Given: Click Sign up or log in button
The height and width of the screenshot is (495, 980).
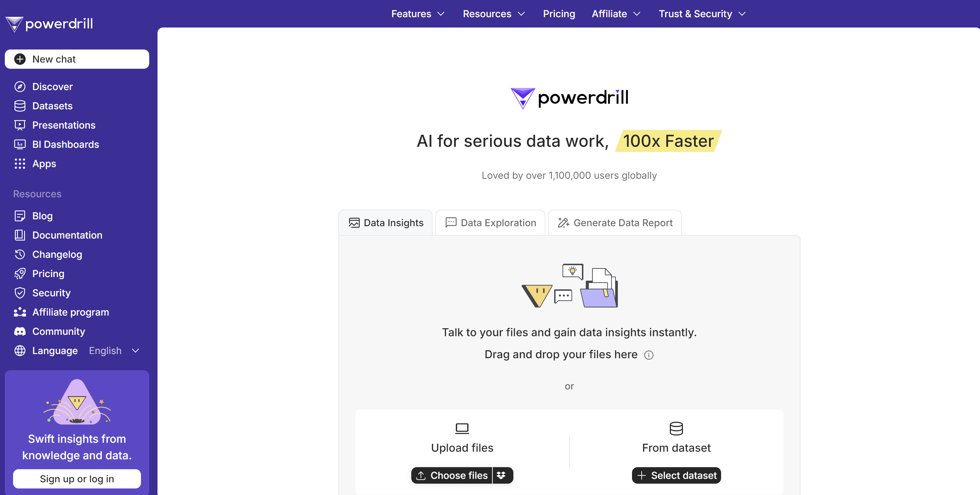Looking at the screenshot, I should 77,478.
